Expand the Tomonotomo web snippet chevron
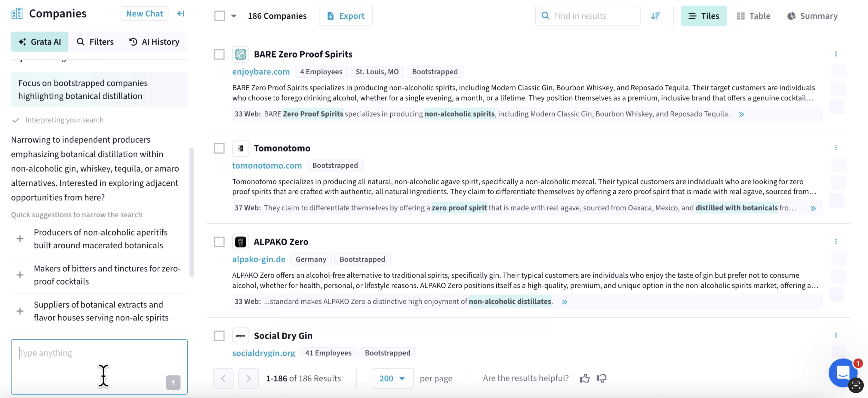 pyautogui.click(x=814, y=208)
